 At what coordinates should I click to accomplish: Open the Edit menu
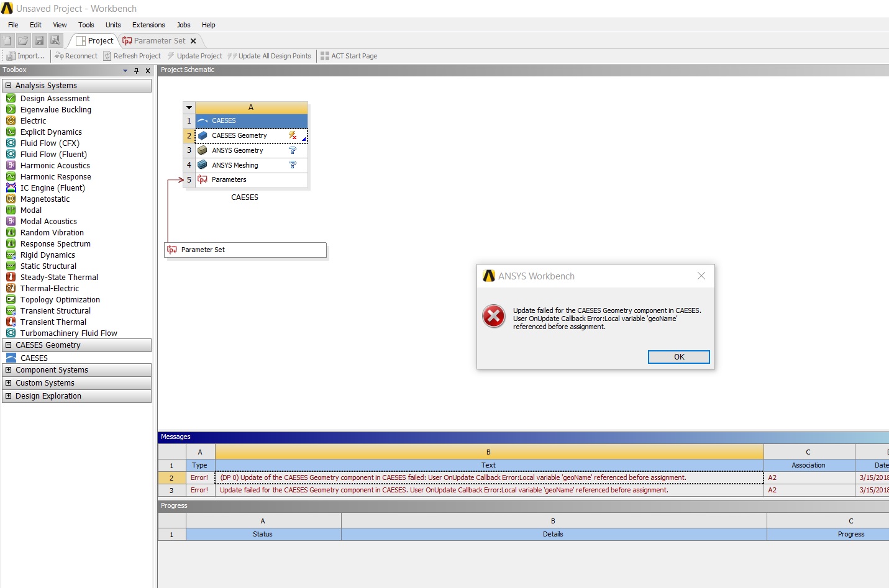35,25
